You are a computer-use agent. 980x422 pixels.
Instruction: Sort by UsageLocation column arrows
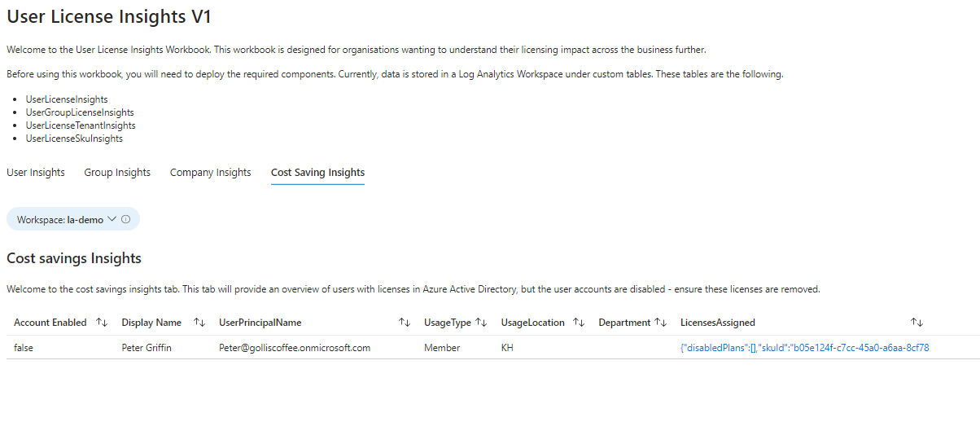coord(579,323)
